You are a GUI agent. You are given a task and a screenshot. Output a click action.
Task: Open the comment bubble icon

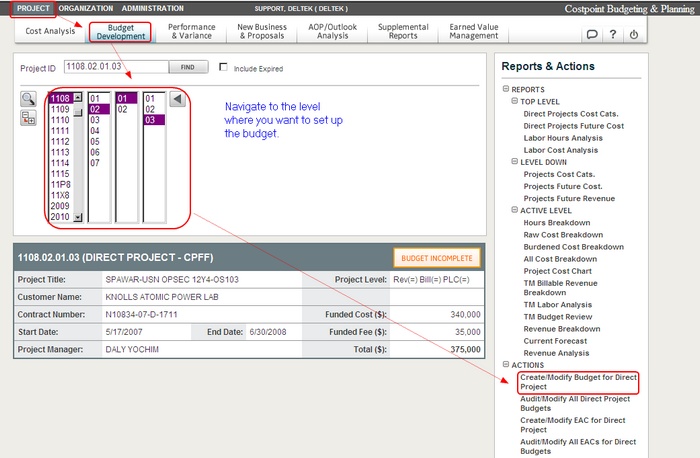click(591, 35)
